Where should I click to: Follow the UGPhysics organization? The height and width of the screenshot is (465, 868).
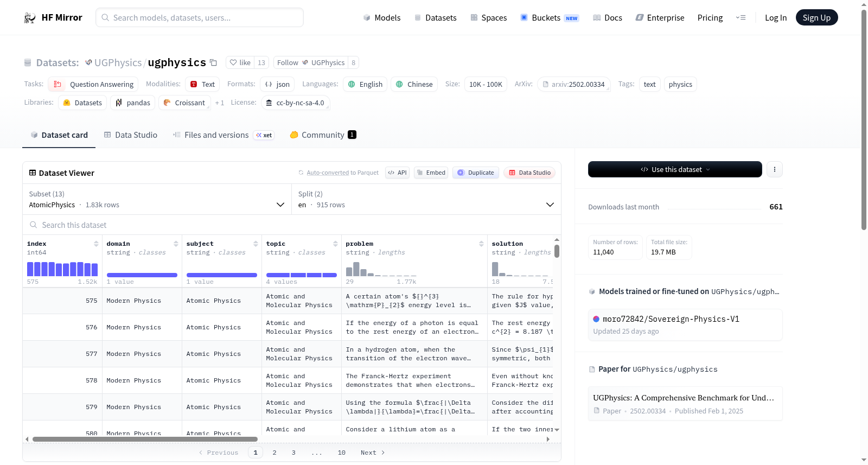[x=311, y=63]
